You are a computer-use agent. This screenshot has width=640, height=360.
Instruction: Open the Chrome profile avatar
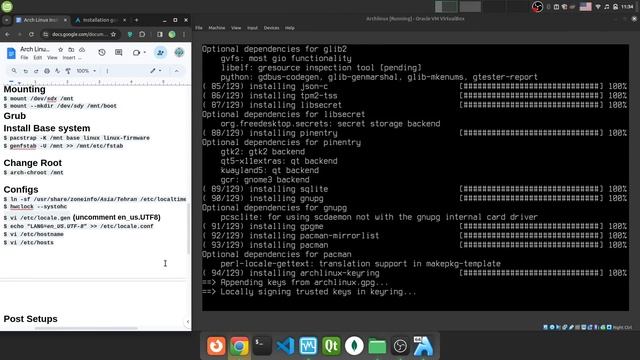tap(172, 35)
